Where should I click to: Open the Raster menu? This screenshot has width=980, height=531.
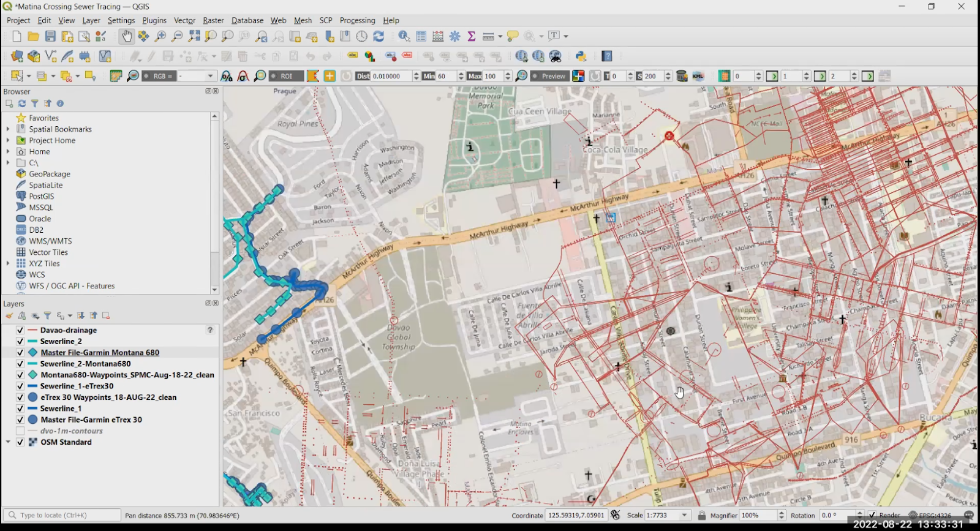coord(213,20)
